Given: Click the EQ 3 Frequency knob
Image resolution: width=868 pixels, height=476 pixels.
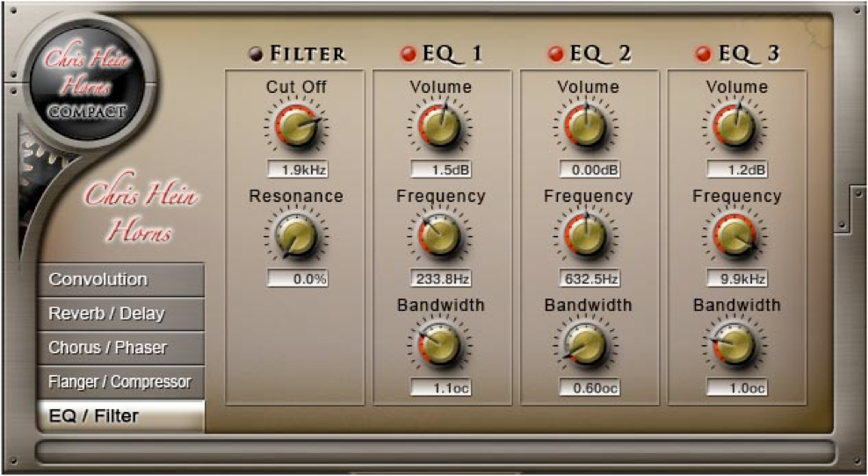Looking at the screenshot, I should pos(736,236).
